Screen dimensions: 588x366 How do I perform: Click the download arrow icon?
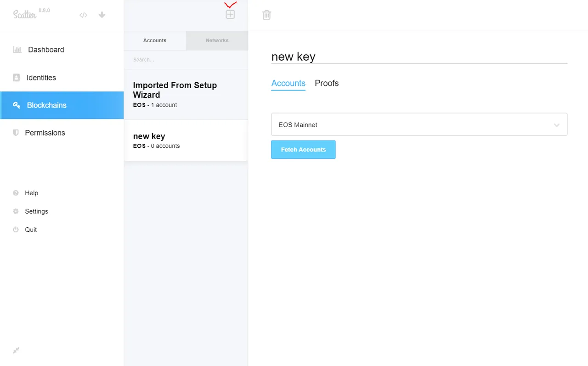[x=102, y=15]
